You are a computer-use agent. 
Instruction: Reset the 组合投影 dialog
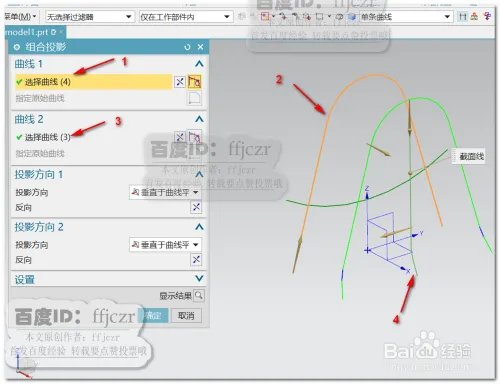(187, 47)
